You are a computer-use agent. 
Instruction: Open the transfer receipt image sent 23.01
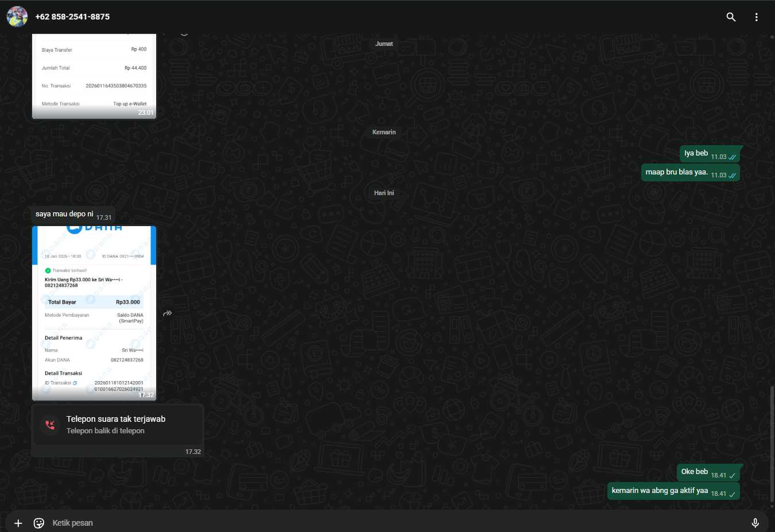point(94,76)
